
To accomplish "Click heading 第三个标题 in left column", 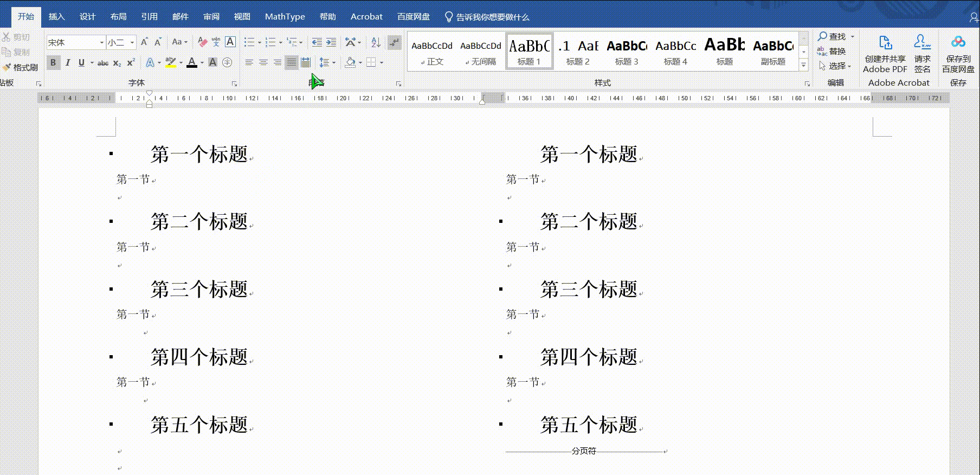I will pos(199,290).
